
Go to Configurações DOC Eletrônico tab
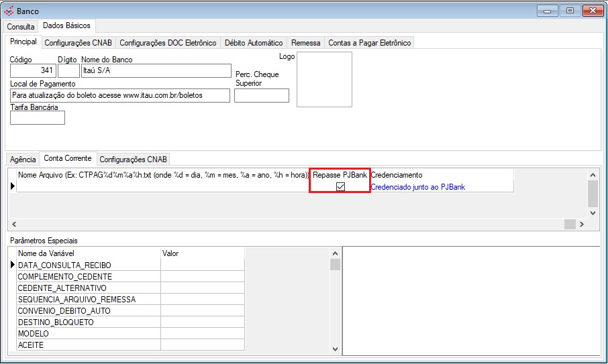click(x=168, y=43)
